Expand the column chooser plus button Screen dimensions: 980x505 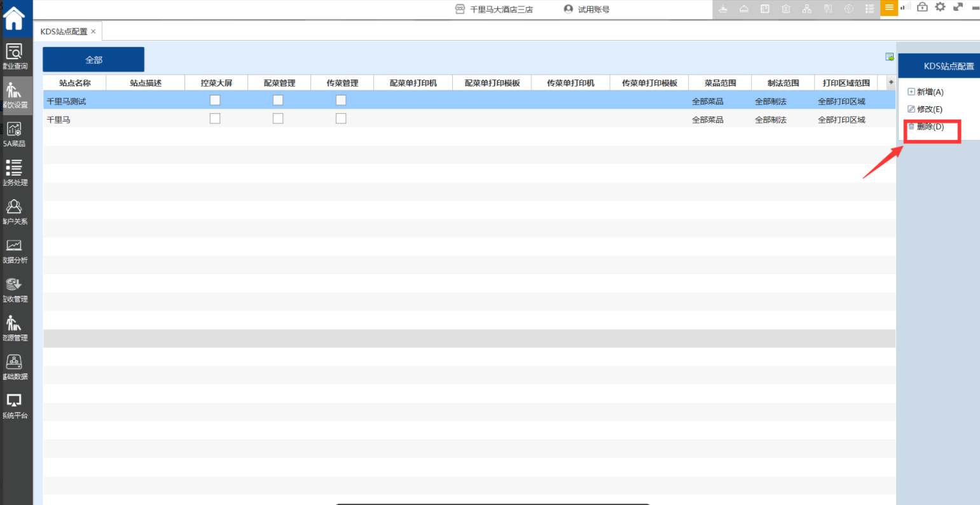[x=890, y=83]
